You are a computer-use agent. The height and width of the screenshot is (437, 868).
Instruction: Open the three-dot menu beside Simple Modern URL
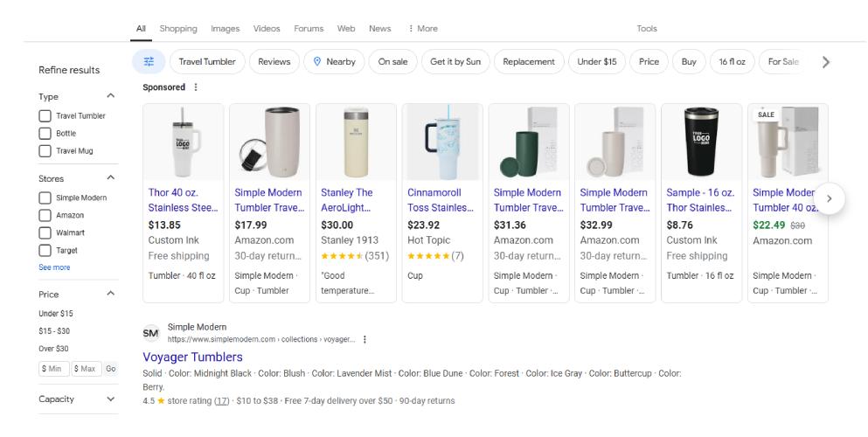(x=365, y=339)
